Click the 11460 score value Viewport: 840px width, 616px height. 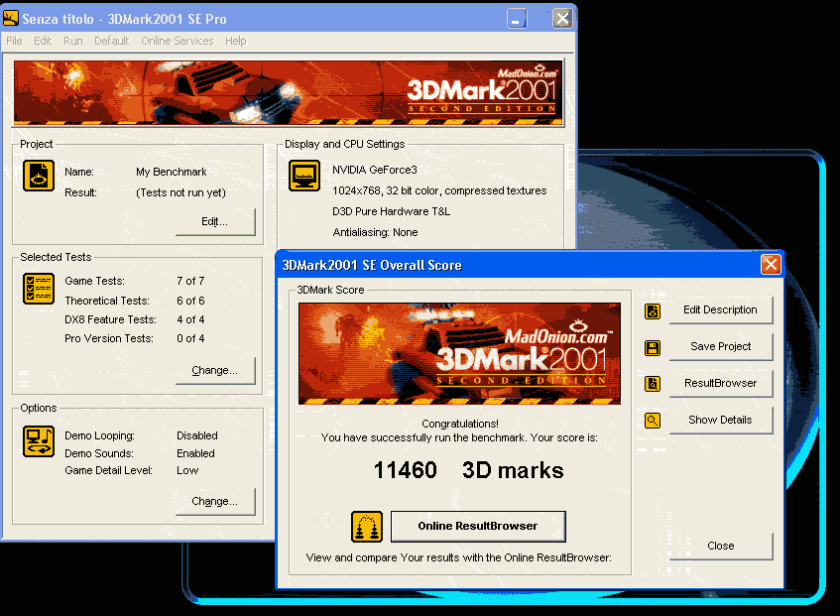tap(406, 470)
